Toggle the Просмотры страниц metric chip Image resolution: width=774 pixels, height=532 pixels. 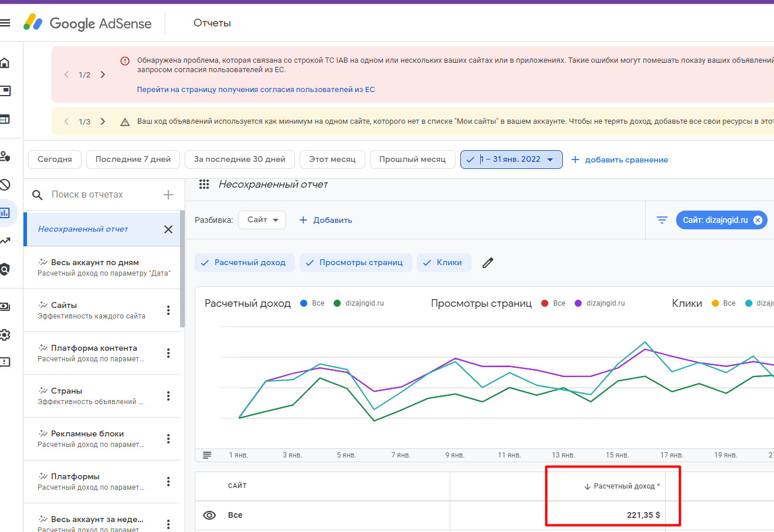click(355, 263)
